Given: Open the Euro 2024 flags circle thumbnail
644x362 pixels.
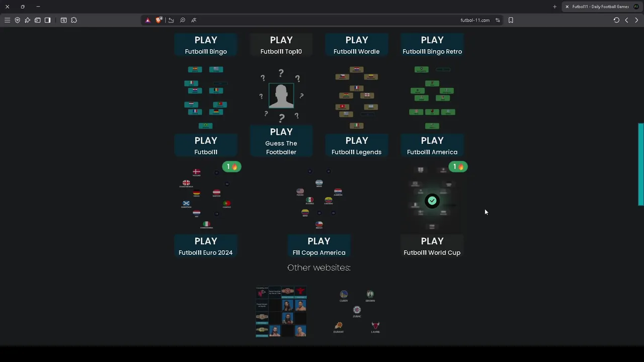Looking at the screenshot, I should click(x=206, y=199).
